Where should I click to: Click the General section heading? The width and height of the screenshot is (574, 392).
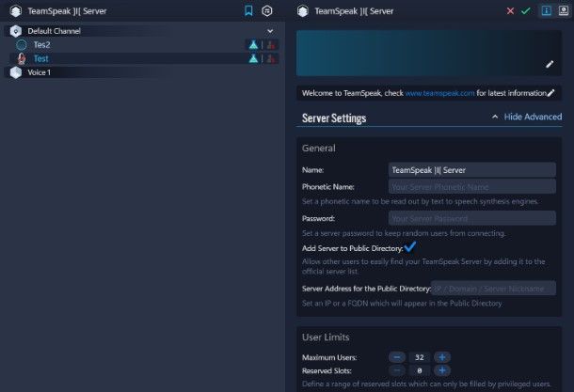[318, 149]
